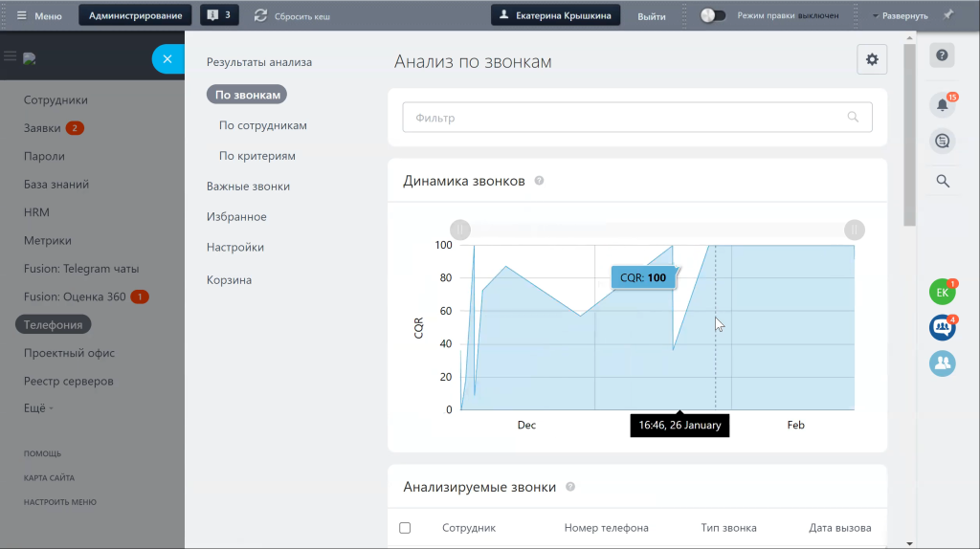Open Fusion: Telegram чаты
This screenshot has width=980, height=549.
tap(81, 269)
